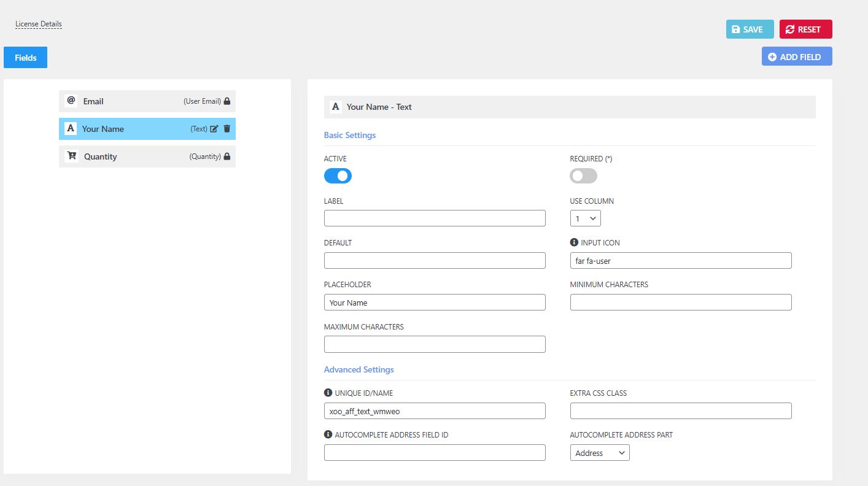Open the License Details link
The width and height of the screenshot is (868, 486).
(x=39, y=24)
